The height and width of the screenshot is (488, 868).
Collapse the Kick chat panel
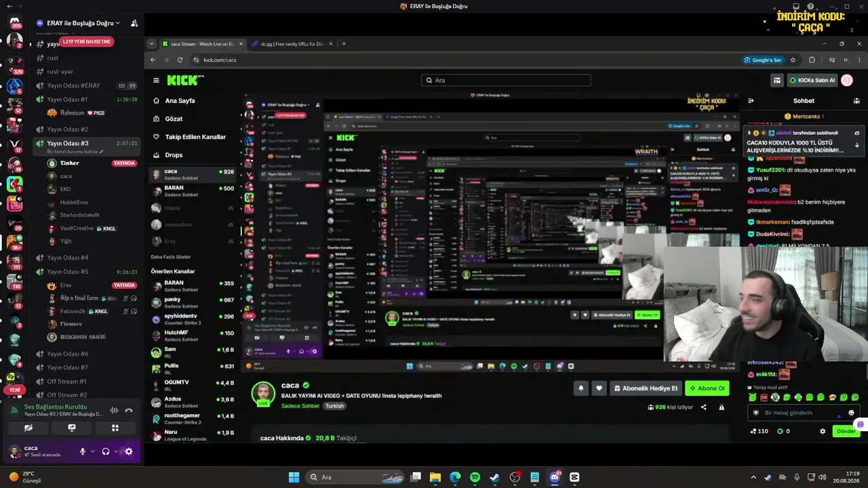pyautogui.click(x=751, y=100)
